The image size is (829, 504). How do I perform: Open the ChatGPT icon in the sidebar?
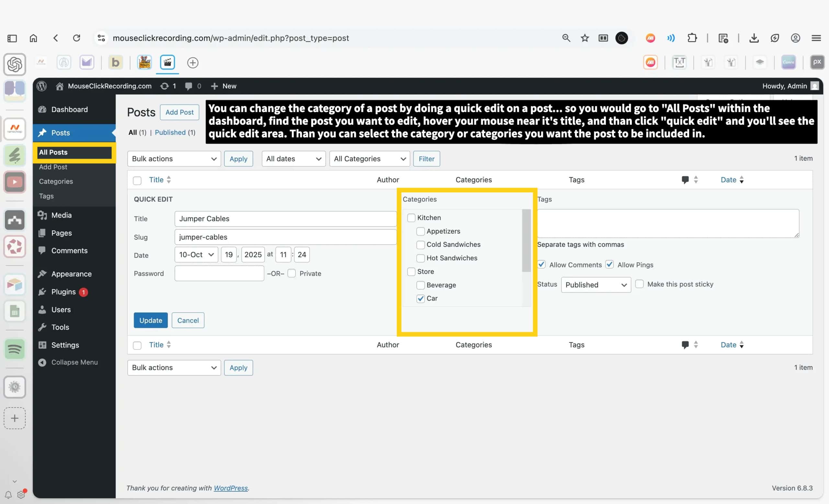(x=15, y=64)
